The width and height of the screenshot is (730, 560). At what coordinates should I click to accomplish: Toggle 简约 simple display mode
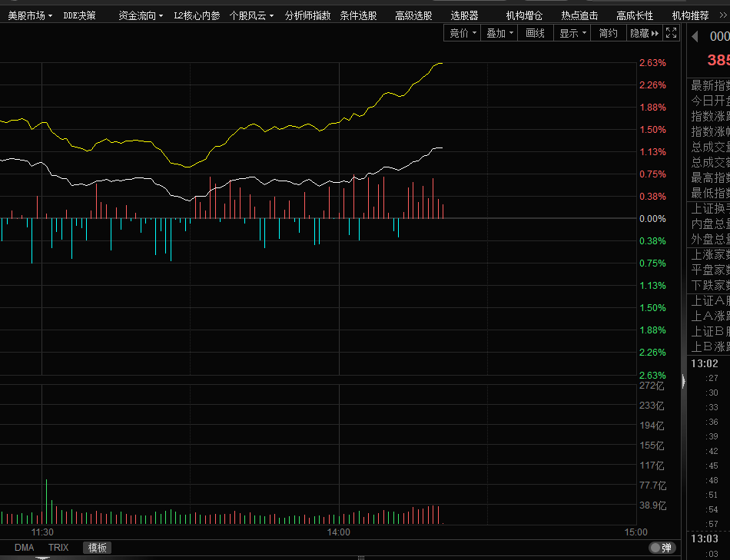click(x=608, y=33)
